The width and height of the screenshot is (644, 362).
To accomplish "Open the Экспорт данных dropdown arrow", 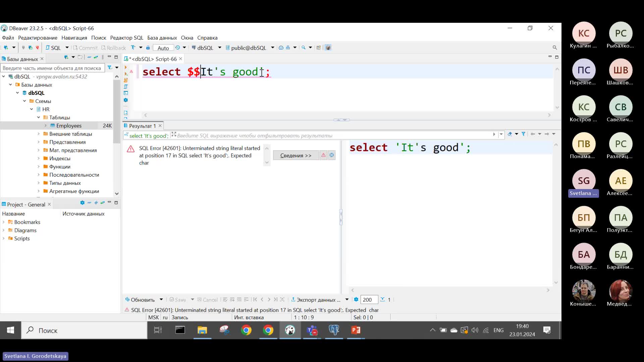I will click(x=347, y=299).
